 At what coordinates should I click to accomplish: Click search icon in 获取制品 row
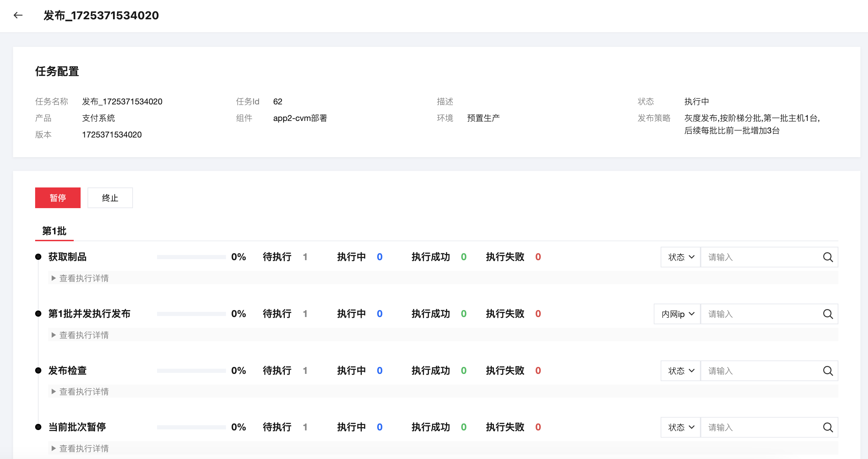(828, 257)
